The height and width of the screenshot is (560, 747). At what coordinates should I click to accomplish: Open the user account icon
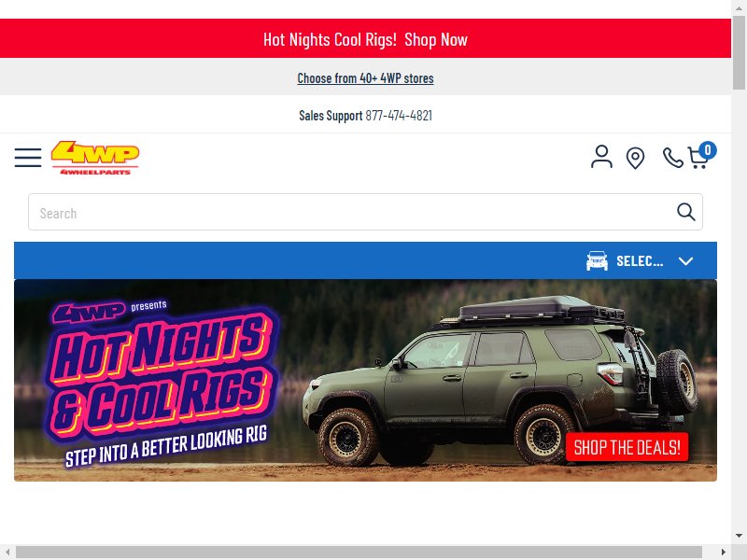[601, 157]
